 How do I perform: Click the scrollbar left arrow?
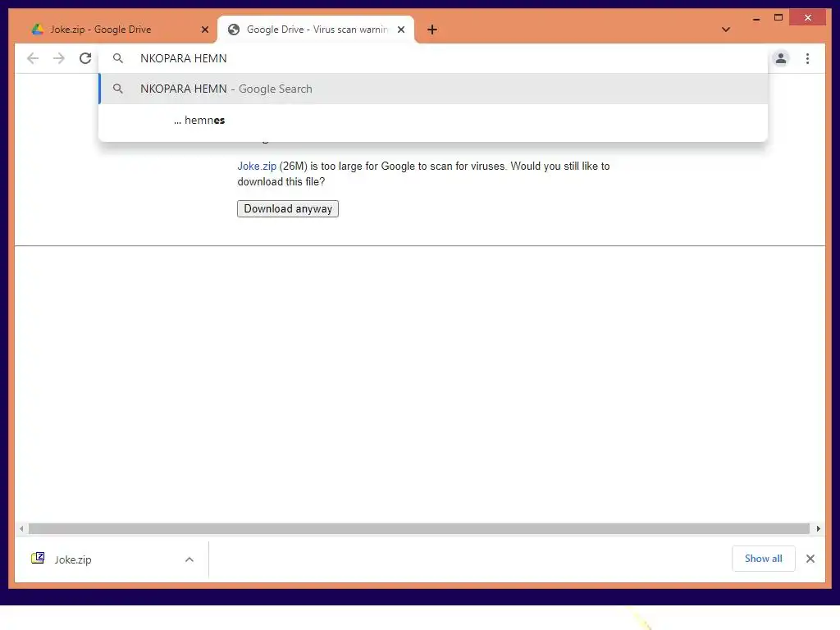click(x=21, y=529)
